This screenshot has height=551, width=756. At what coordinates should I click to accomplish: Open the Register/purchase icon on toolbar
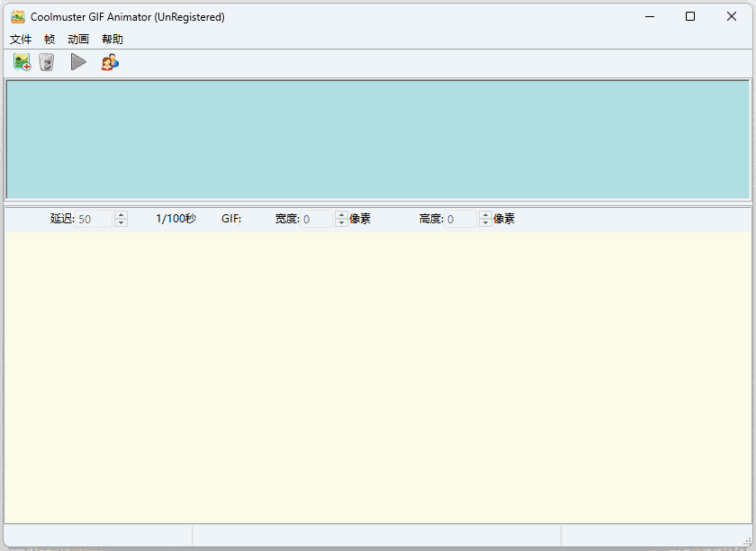point(110,61)
